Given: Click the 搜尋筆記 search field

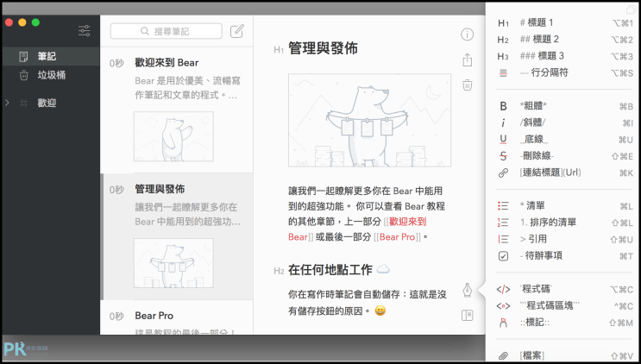Looking at the screenshot, I should click(x=167, y=31).
